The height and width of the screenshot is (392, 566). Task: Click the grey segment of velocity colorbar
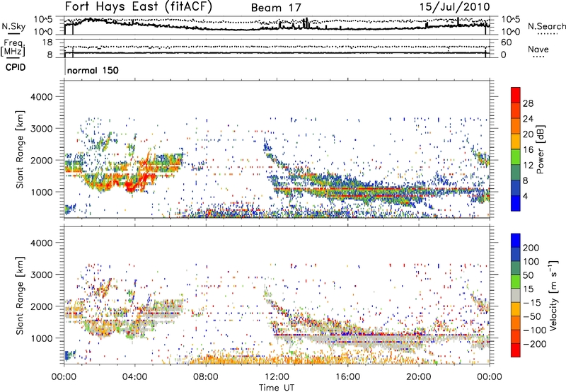[x=516, y=295]
